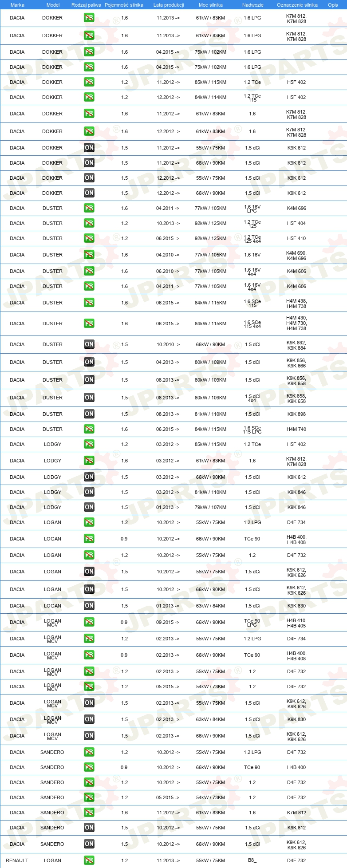Click production date 04.2010 ->

point(168,255)
